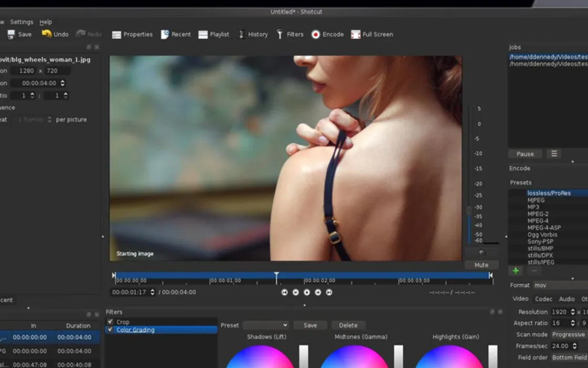Click the Highlights (Gain) color wheel
Image resolution: width=588 pixels, height=368 pixels.
pos(449,357)
